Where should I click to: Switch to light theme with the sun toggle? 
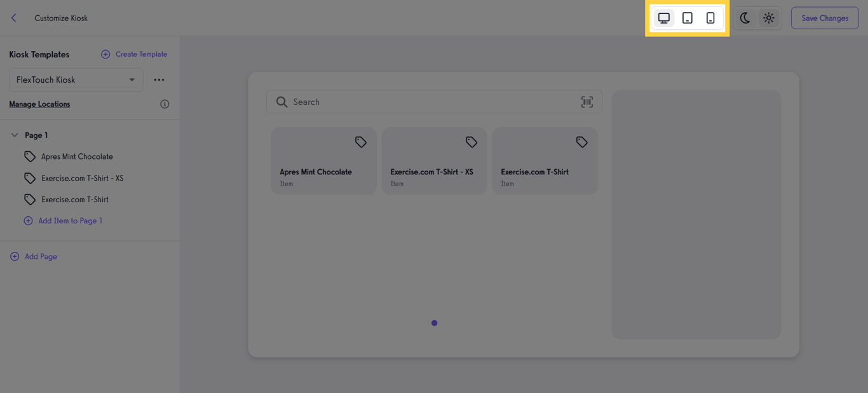click(x=768, y=18)
